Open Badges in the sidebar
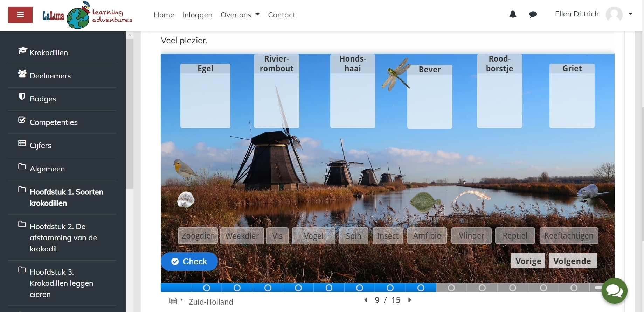This screenshot has height=312, width=644. 43,99
